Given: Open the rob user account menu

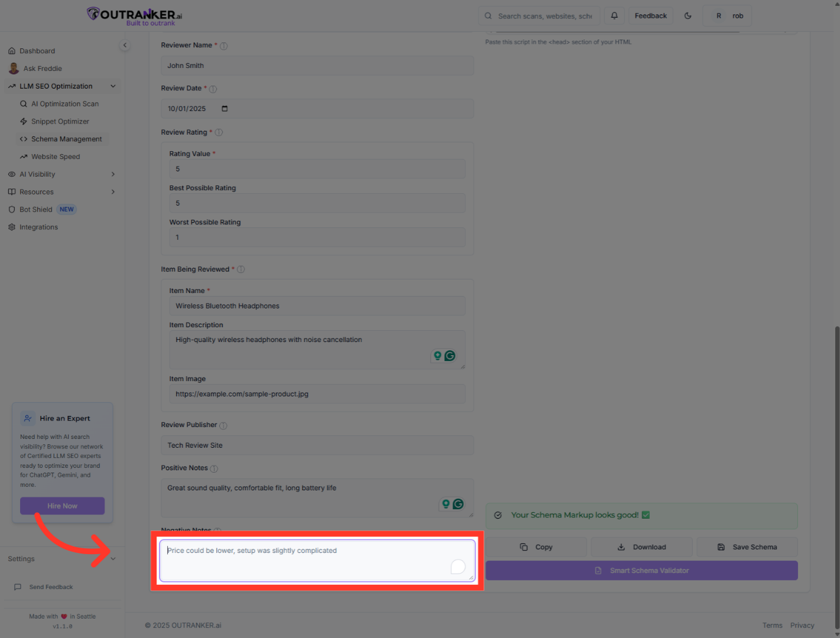Looking at the screenshot, I should coord(727,16).
